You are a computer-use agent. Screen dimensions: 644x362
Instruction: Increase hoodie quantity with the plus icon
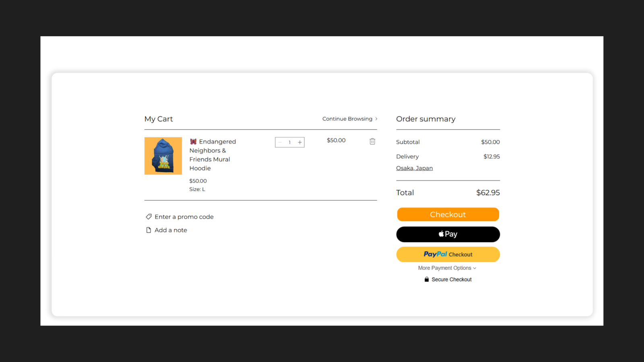tap(299, 142)
